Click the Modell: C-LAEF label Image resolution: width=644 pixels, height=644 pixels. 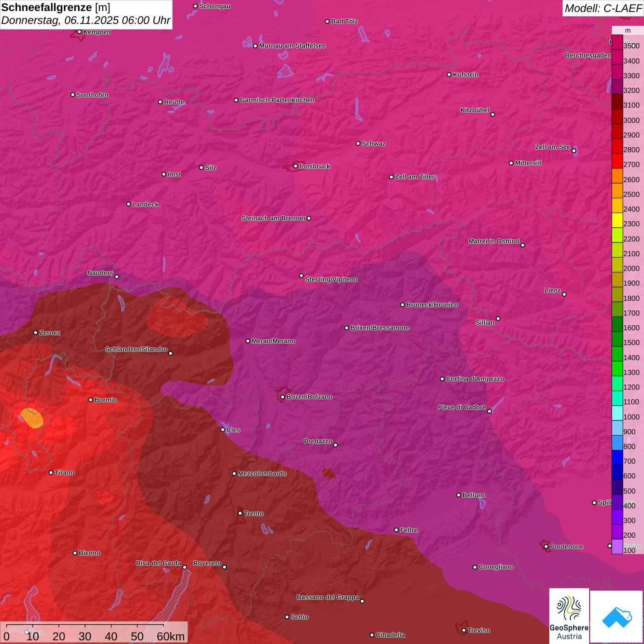click(603, 8)
